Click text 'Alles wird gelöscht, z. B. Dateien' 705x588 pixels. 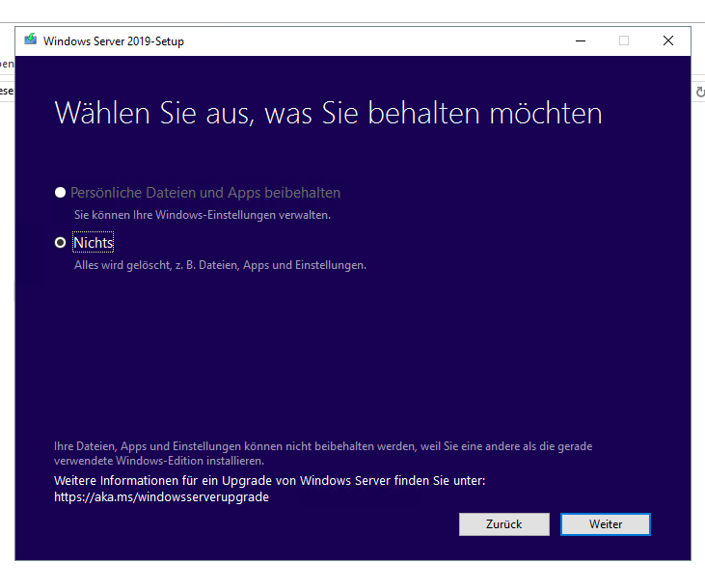pyautogui.click(x=157, y=265)
